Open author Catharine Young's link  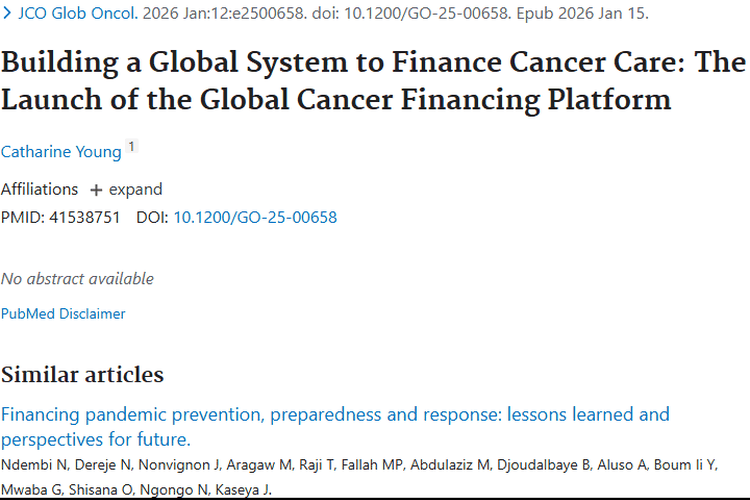coord(61,152)
